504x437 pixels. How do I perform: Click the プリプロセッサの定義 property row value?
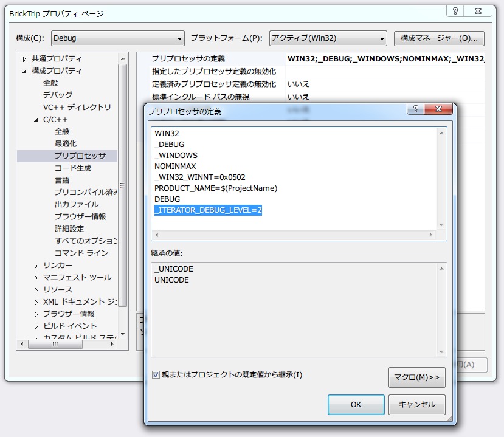point(385,59)
